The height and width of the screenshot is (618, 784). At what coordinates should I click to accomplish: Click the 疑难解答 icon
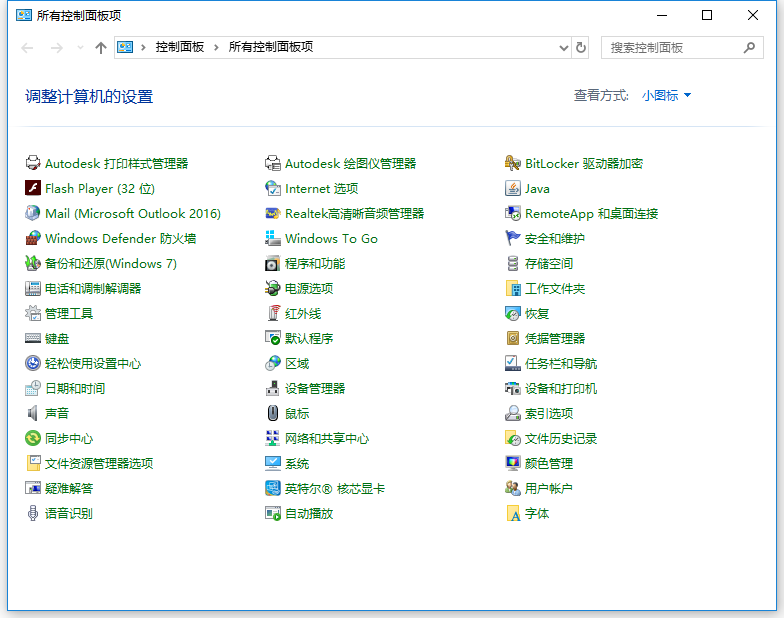33,488
